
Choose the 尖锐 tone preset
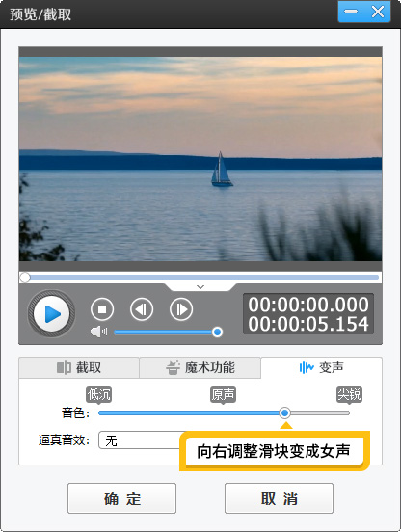(349, 394)
